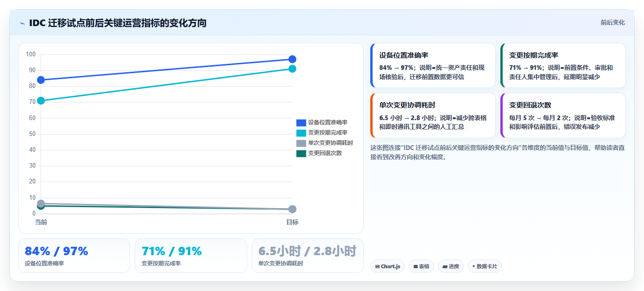644x291 pixels.
Task: Select the blue data point at 当前 (84)
Action: [x=41, y=80]
